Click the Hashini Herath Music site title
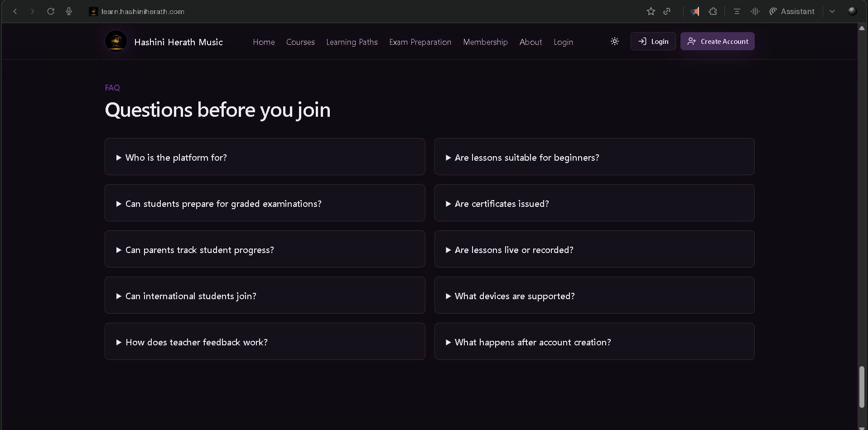 (x=178, y=42)
